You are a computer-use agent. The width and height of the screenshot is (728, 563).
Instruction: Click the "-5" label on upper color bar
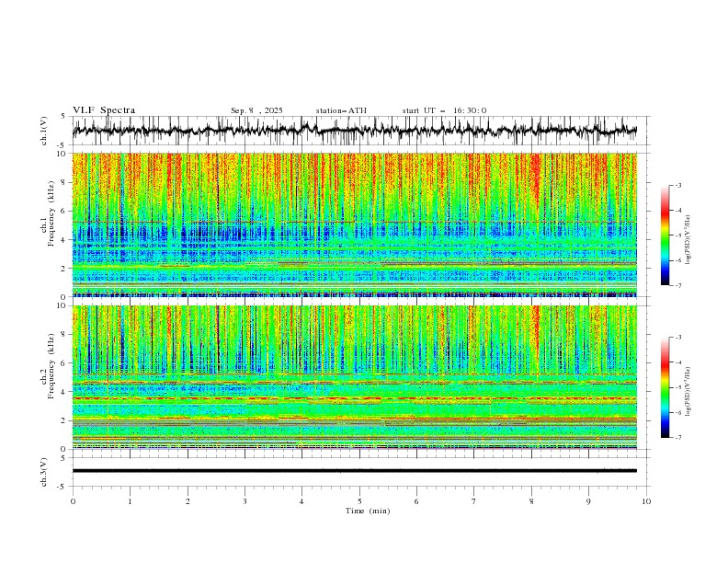click(x=678, y=236)
